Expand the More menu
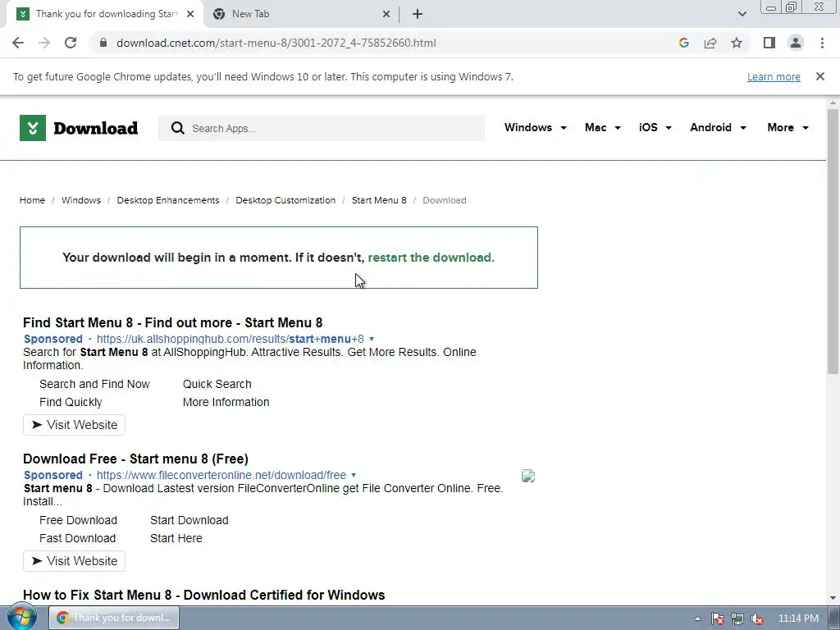840x630 pixels. [788, 127]
